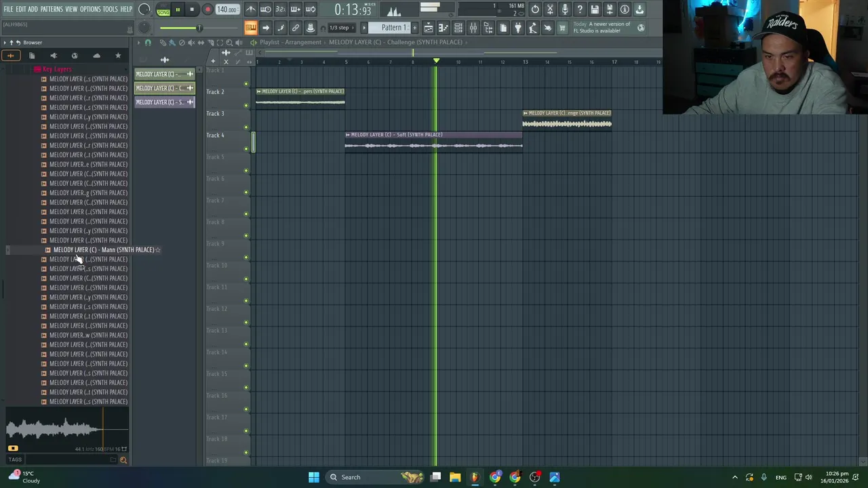
Task: Open the project picker pages icon
Action: pos(503,28)
